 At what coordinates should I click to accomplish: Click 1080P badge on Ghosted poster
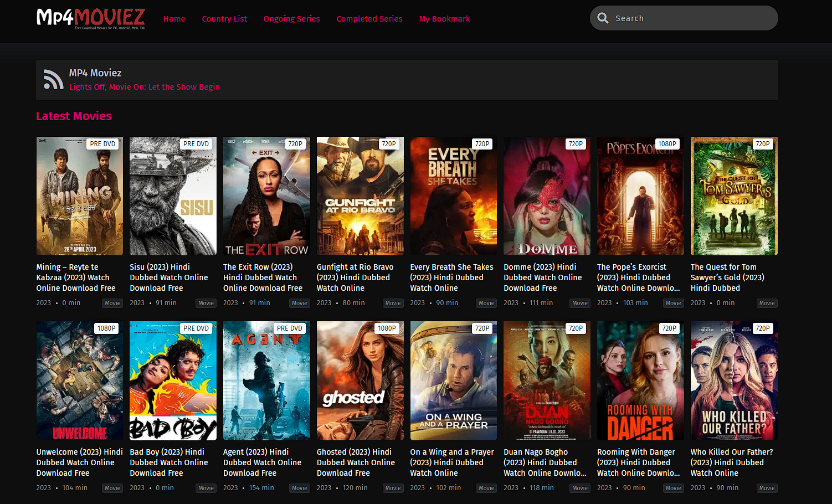387,328
